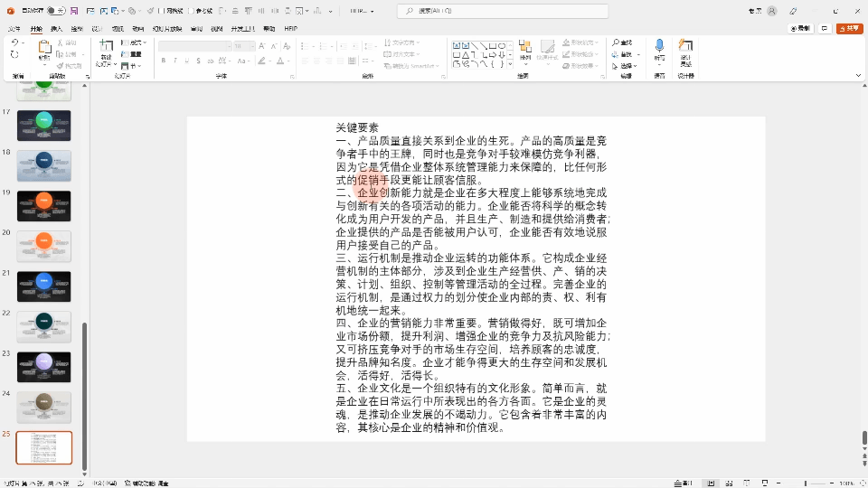The image size is (868, 488).
Task: Click the text highlight color pen
Action: point(261,61)
